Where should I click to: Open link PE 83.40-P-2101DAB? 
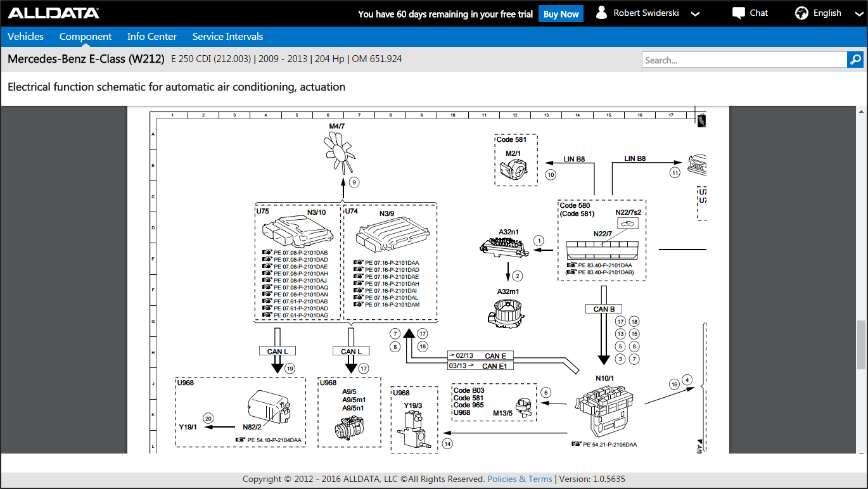point(606,273)
